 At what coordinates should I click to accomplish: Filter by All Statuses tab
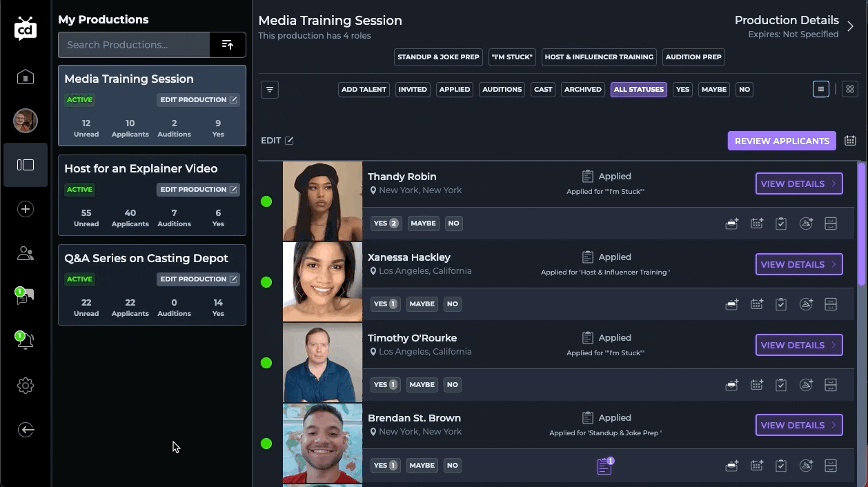point(639,90)
